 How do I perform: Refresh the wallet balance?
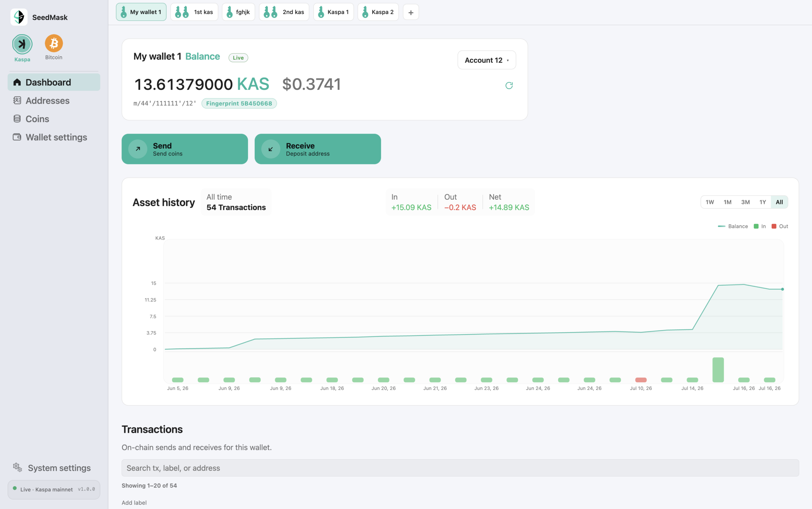(509, 85)
